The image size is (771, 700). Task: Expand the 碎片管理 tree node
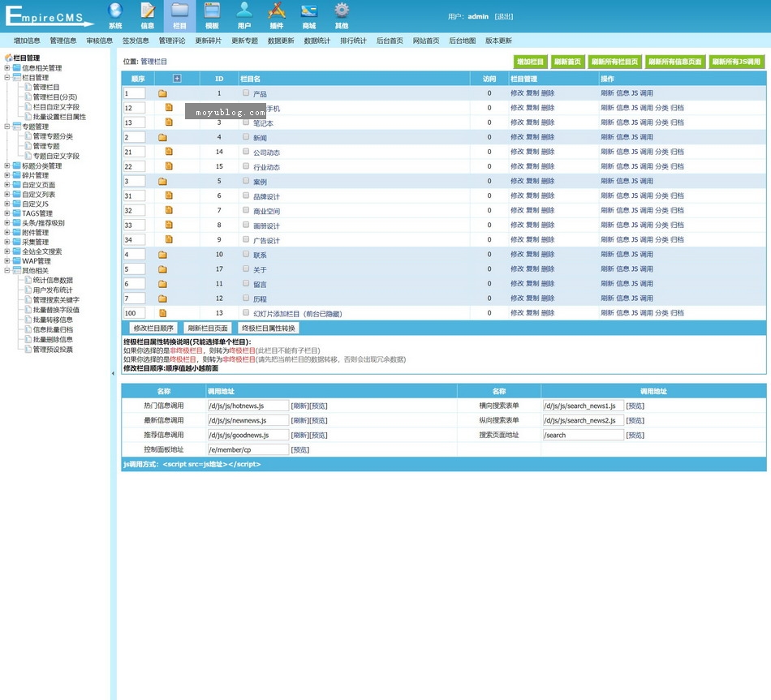tap(6, 175)
